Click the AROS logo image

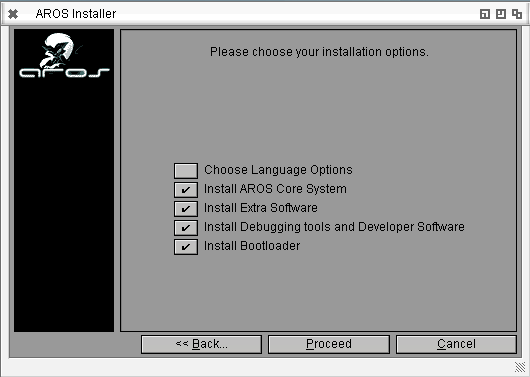coord(64,56)
